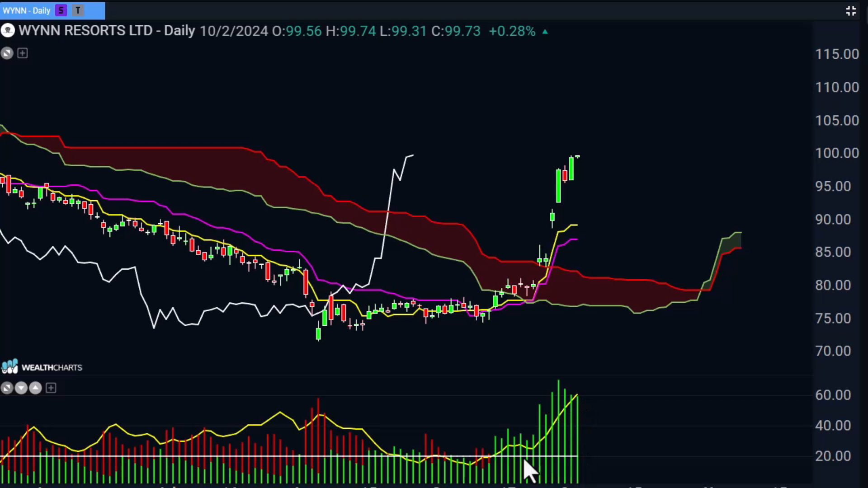Click the green up-triangle change indicator

coord(545,32)
